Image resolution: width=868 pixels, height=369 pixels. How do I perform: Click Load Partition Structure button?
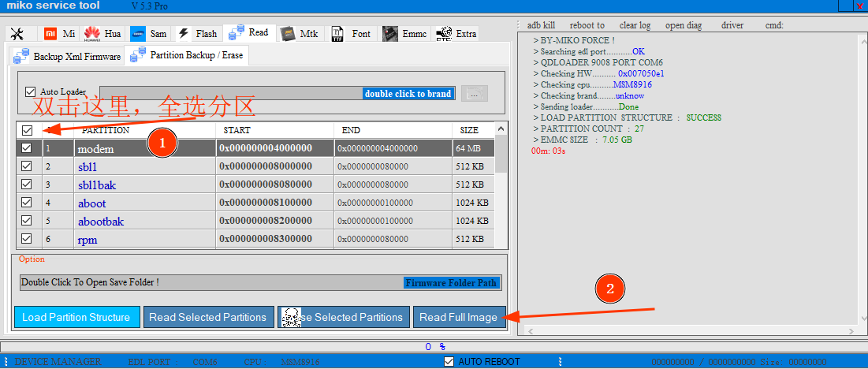coord(77,317)
